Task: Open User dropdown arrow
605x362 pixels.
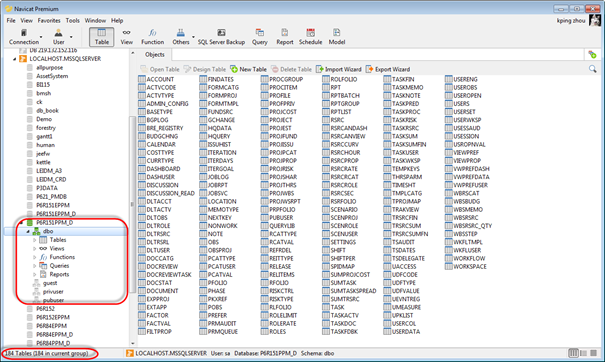Action: 71,37
